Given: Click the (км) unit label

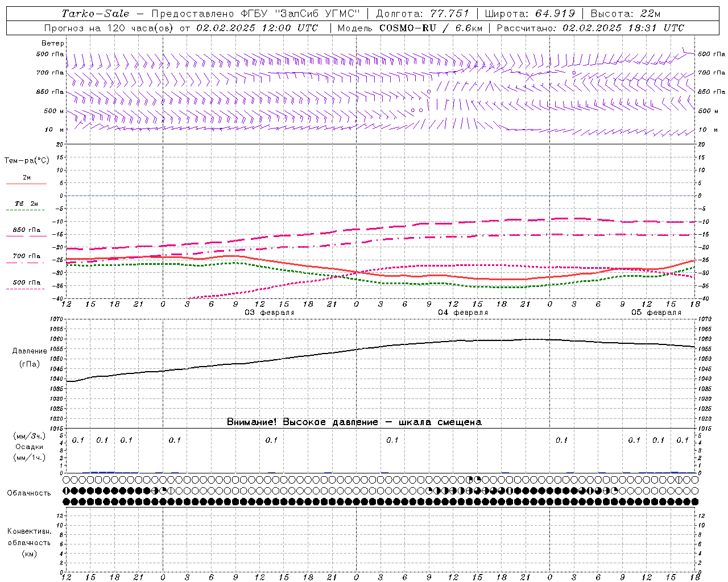Looking at the screenshot, I should click(x=29, y=554).
